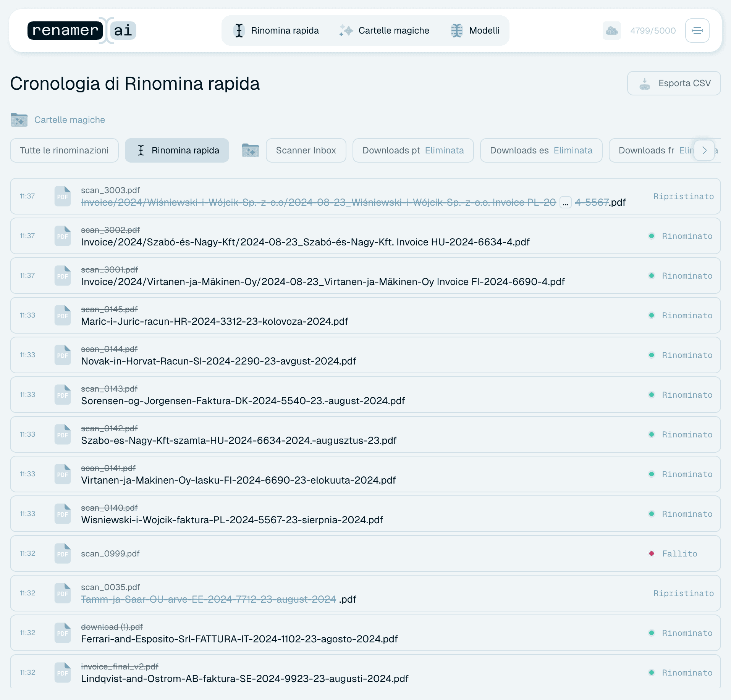Viewport: 731px width, 700px height.
Task: Click PDF icon of scan_3002.pdf row
Action: [x=63, y=236]
